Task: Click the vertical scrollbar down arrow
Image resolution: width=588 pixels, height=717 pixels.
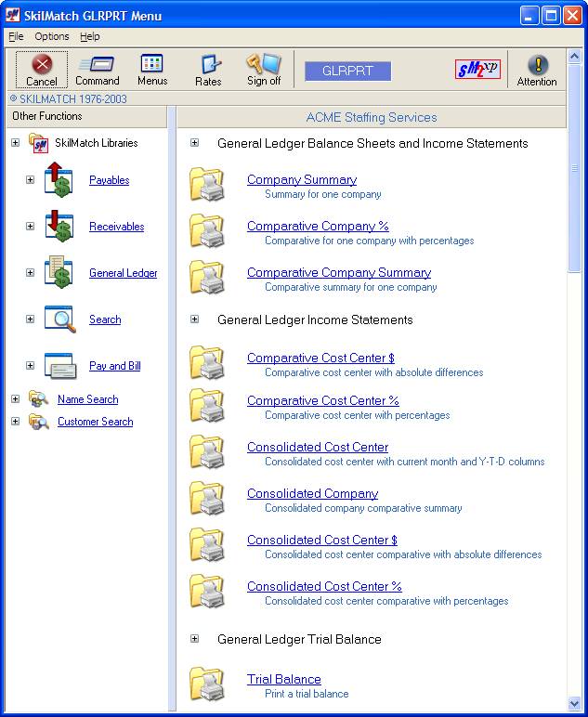Action: pos(574,703)
